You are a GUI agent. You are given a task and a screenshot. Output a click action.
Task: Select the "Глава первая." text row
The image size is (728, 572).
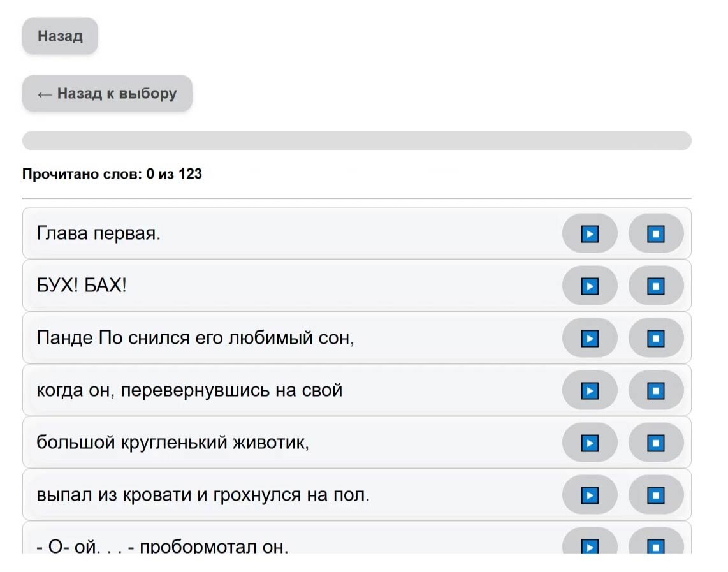pyautogui.click(x=99, y=234)
